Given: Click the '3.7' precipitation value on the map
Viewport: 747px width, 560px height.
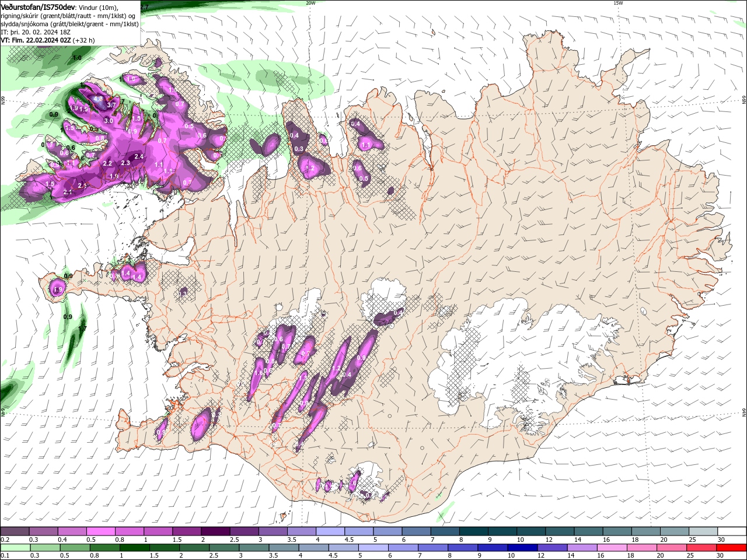Looking at the screenshot, I should pyautogui.click(x=111, y=105).
